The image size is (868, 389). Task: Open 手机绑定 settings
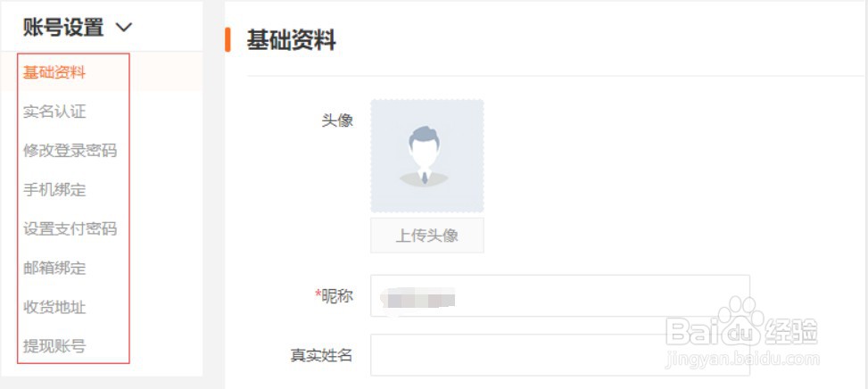coord(54,190)
